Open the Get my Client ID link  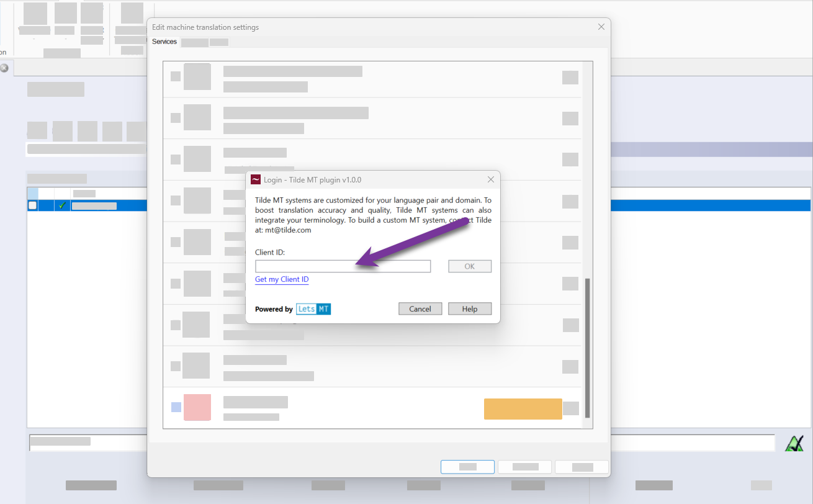pyautogui.click(x=282, y=279)
